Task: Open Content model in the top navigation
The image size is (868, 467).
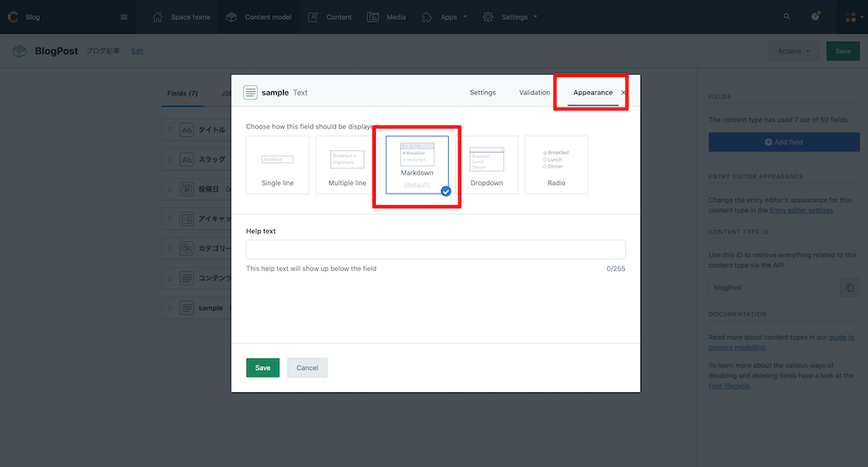Action: (x=259, y=17)
